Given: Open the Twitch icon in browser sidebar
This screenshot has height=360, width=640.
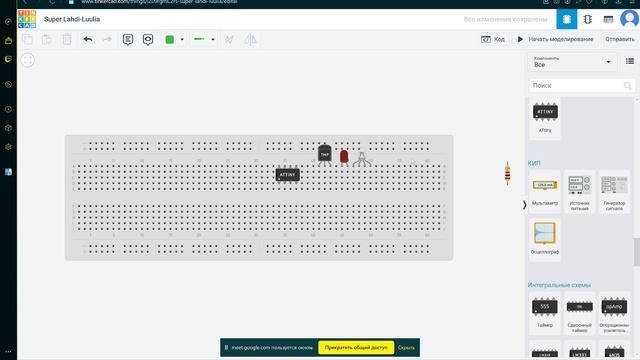Looking at the screenshot, I should [x=8, y=59].
